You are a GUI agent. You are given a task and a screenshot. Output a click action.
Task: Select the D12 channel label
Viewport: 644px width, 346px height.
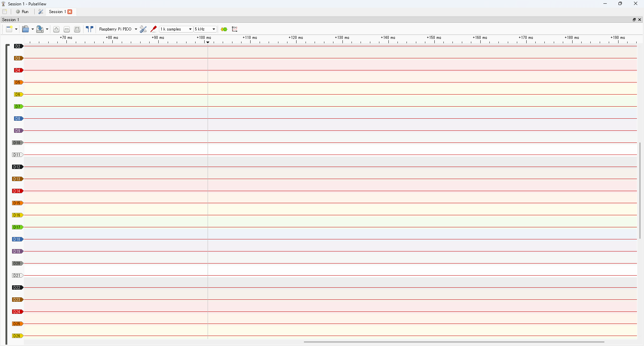pos(17,167)
